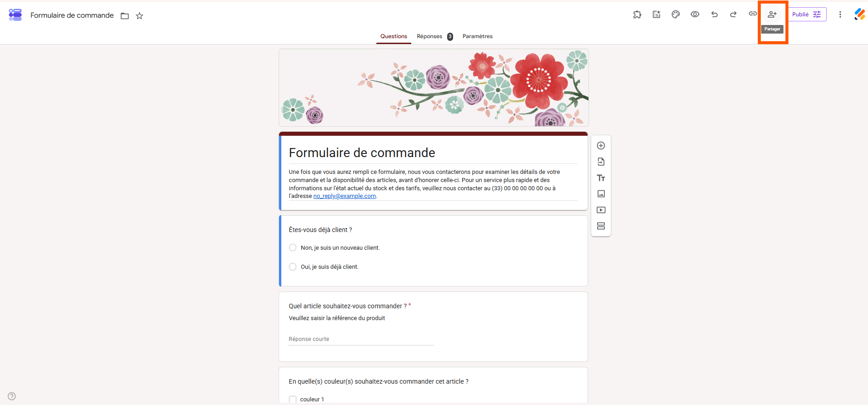
Task: Open the account icon at top right
Action: (x=859, y=15)
